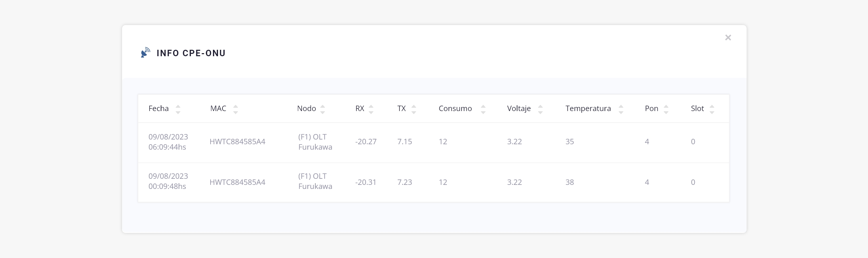The width and height of the screenshot is (868, 258).
Task: Click the Temperatura header text
Action: [588, 108]
